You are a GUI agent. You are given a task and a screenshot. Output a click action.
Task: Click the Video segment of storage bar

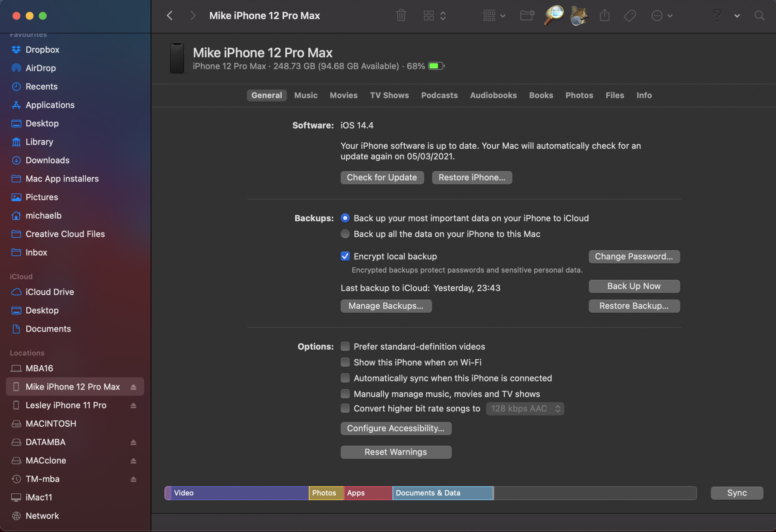(x=239, y=493)
